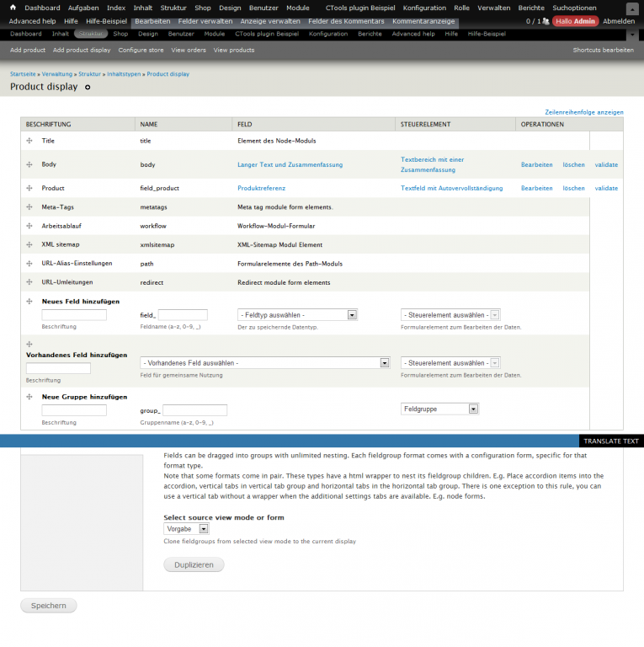Grab the drag handle for Body row
Screen dimensions: 644x647
coord(29,164)
